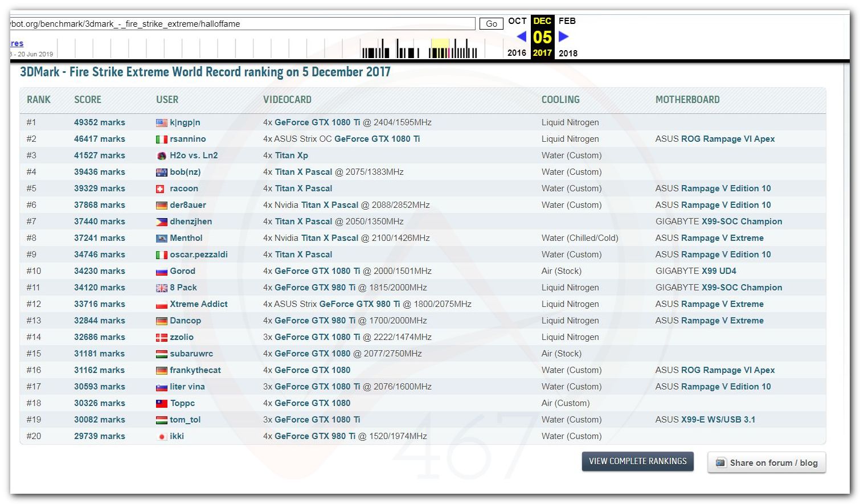Go to previous capture with left blue arrow
The width and height of the screenshot is (860, 504).
521,36
